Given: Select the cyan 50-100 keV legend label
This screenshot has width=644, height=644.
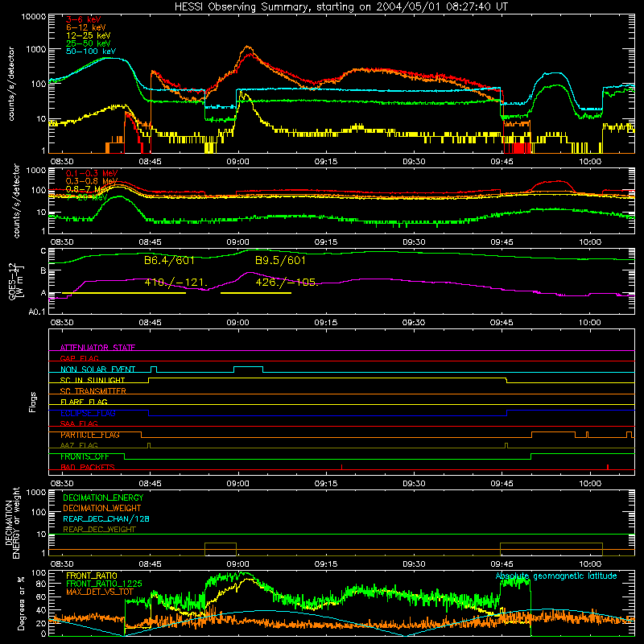Looking at the screenshot, I should click(91, 52).
